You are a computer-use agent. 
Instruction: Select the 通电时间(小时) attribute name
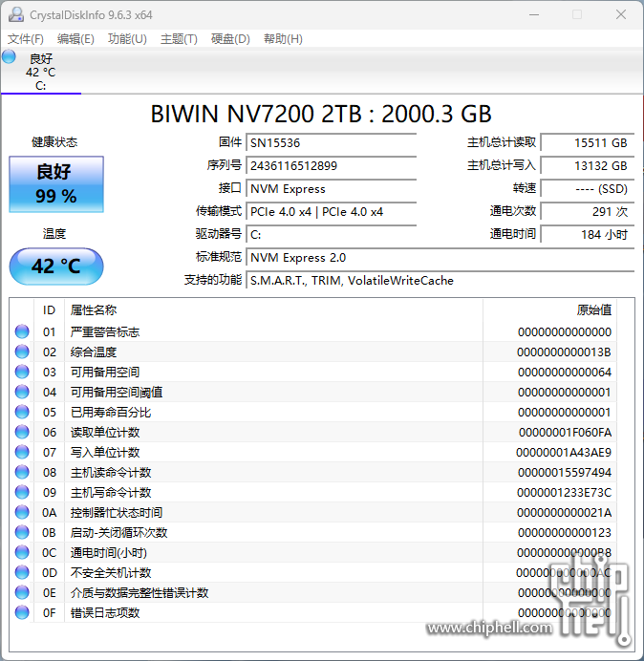click(108, 553)
